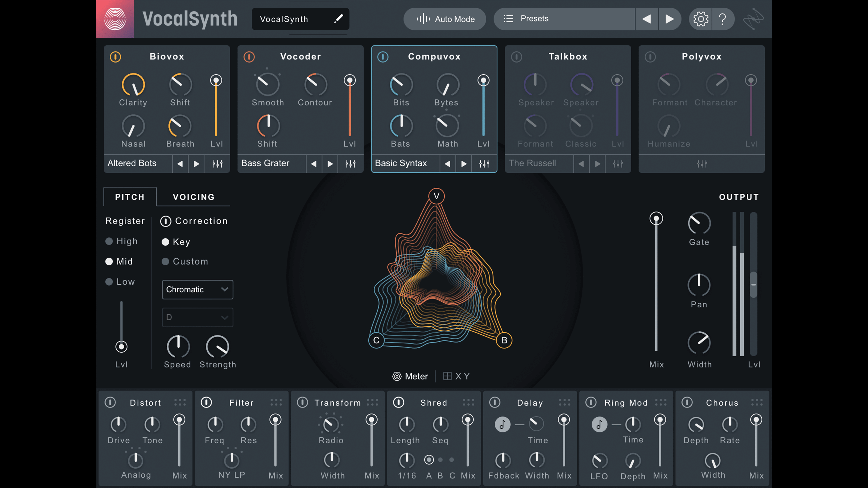This screenshot has width=868, height=488.
Task: Click the Compuvox Bits knob
Action: tap(401, 84)
